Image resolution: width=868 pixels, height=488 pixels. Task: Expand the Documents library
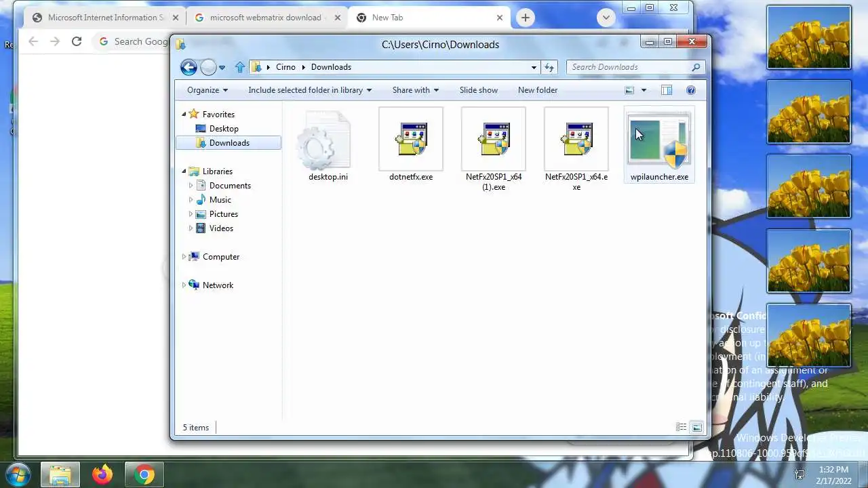191,186
